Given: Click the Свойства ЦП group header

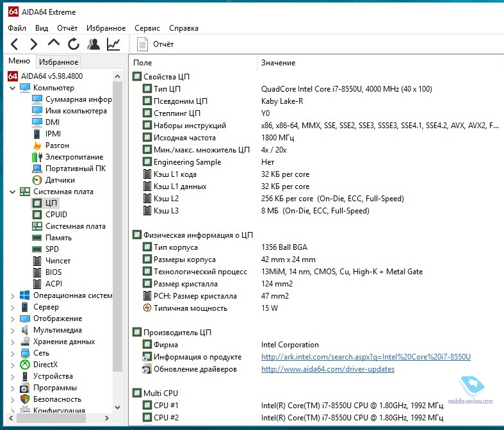Looking at the screenshot, I should [x=161, y=76].
